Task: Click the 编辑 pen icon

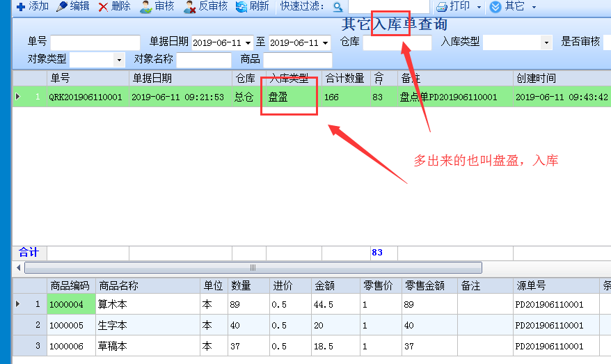Action: point(61,6)
